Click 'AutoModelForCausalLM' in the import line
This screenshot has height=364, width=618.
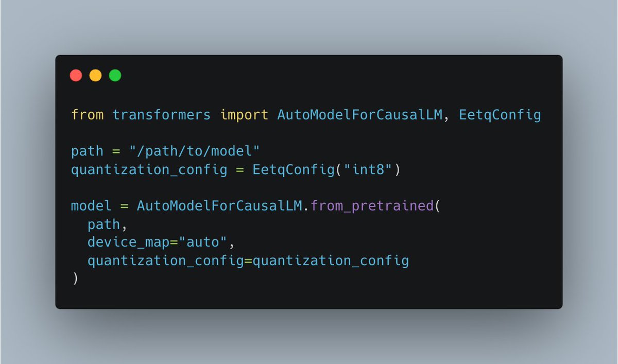[359, 114]
